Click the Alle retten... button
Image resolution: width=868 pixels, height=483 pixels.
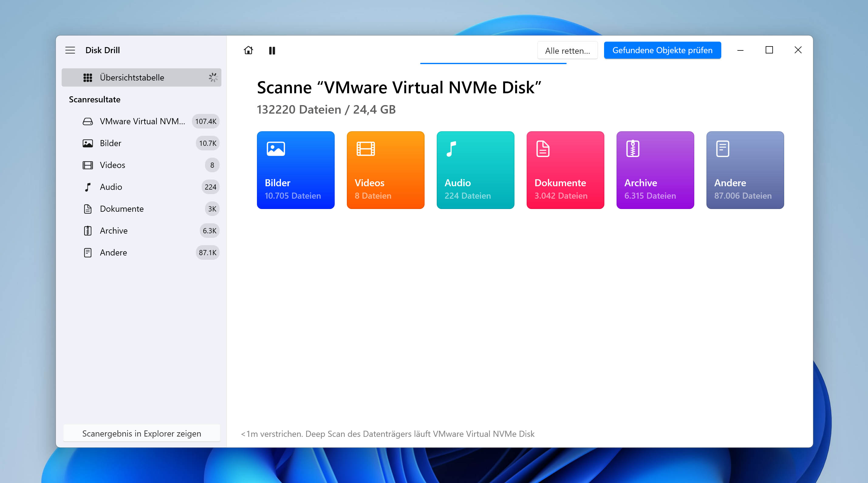[567, 50]
